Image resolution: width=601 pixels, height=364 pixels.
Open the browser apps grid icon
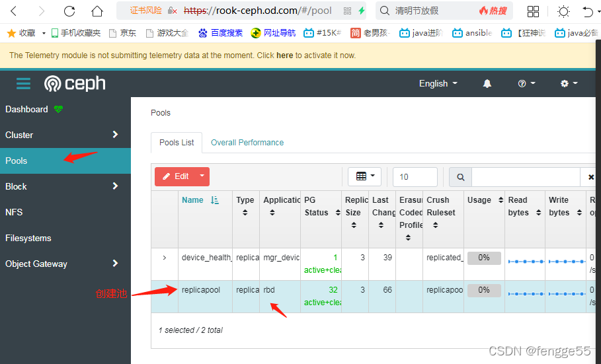[533, 11]
